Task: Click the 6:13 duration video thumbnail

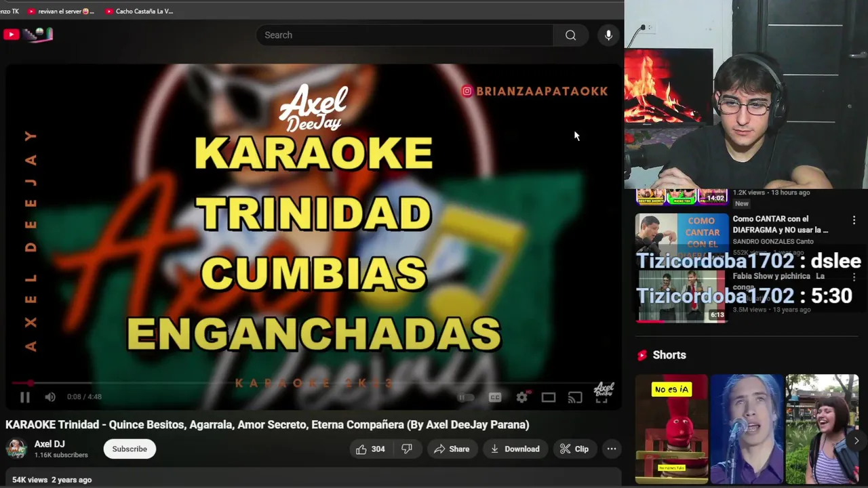Action: tap(682, 296)
